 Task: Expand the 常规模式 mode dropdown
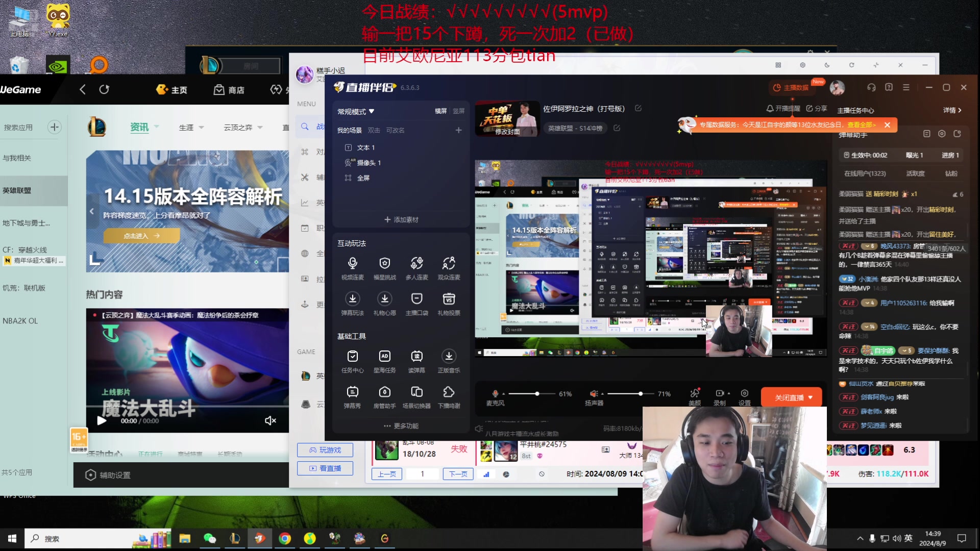point(371,111)
